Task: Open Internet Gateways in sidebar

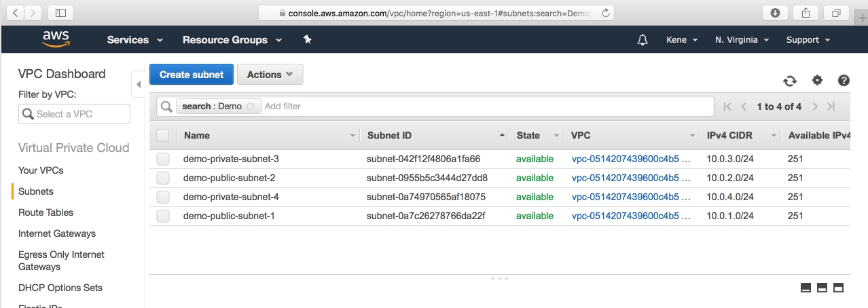Action: click(57, 233)
